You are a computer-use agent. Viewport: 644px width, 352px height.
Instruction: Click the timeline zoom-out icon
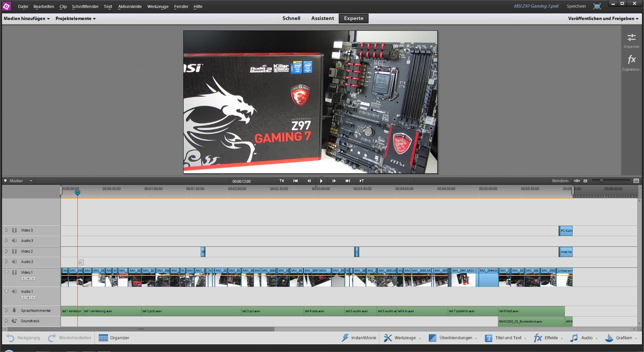click(x=585, y=181)
